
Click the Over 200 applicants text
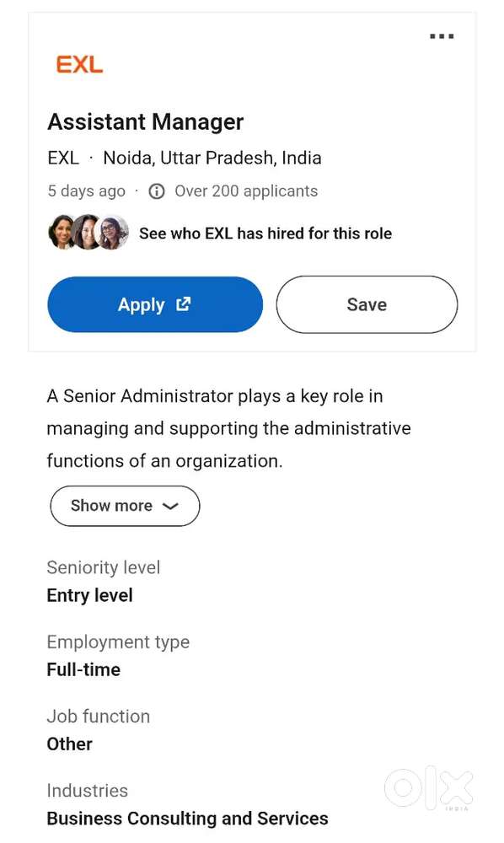pyautogui.click(x=246, y=191)
